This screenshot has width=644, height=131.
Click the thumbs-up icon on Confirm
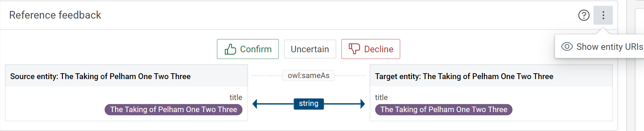[230, 49]
